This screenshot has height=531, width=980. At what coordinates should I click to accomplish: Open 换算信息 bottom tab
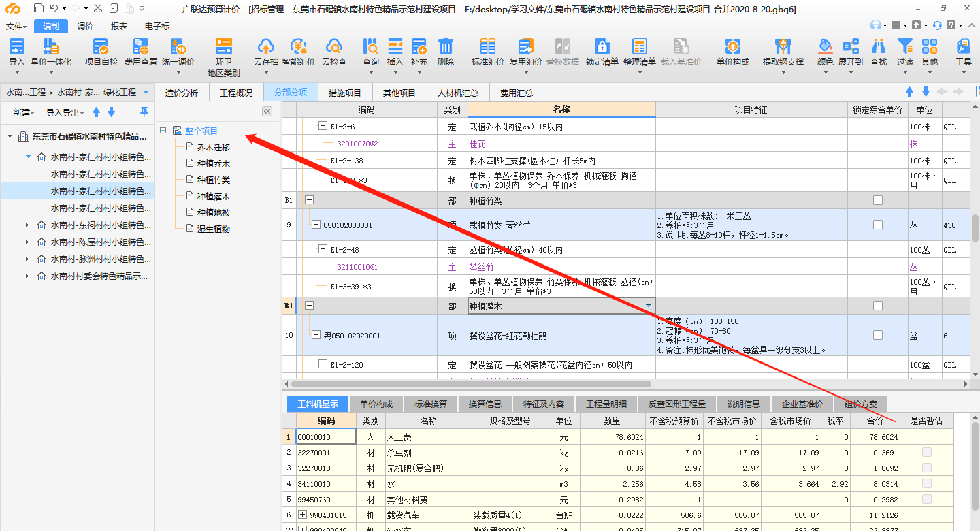(485, 404)
